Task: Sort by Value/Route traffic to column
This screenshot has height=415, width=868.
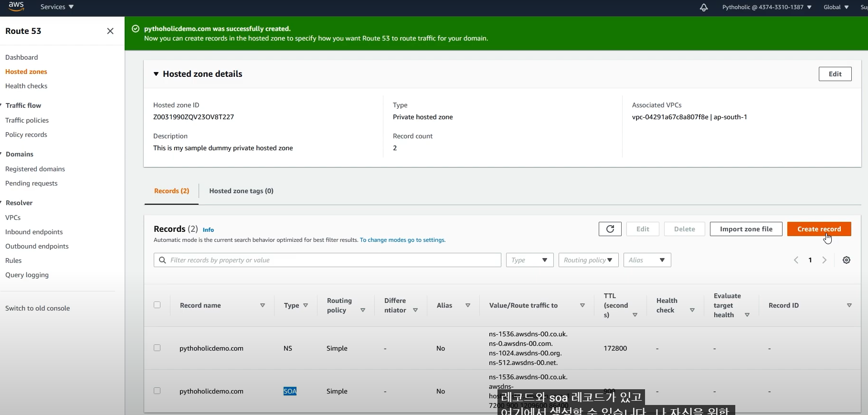Action: pos(582,305)
